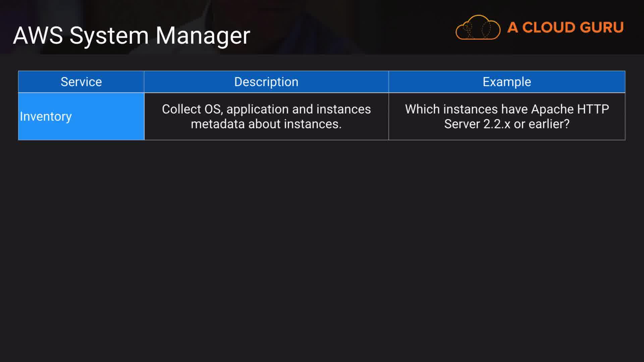Select the 'Example' column header
644x362 pixels.
tap(506, 82)
